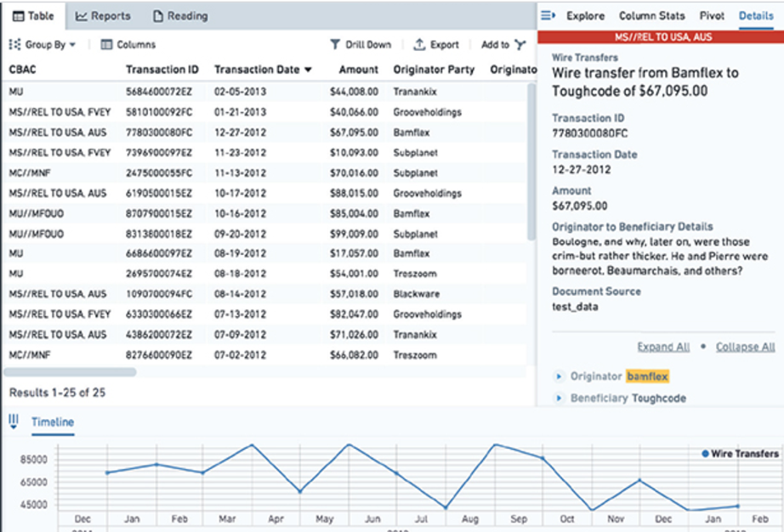Select the row with transaction 2475000055FC
This screenshot has height=532, width=784.
(x=159, y=173)
